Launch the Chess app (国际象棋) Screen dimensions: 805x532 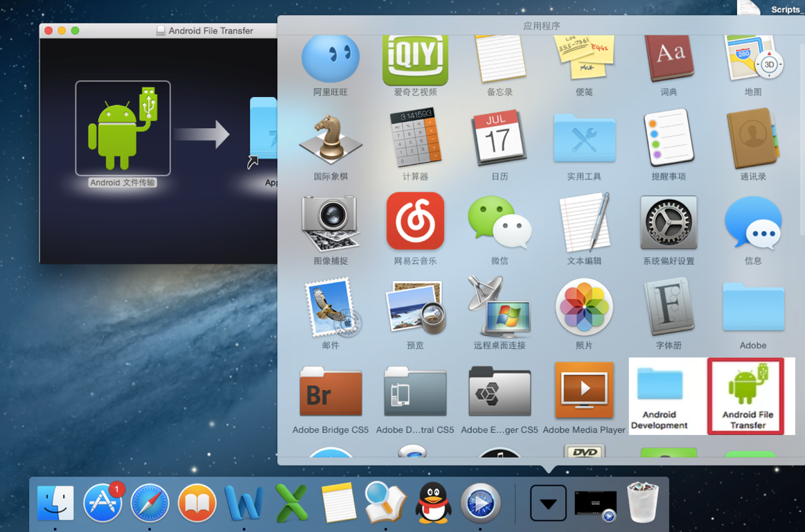point(330,139)
